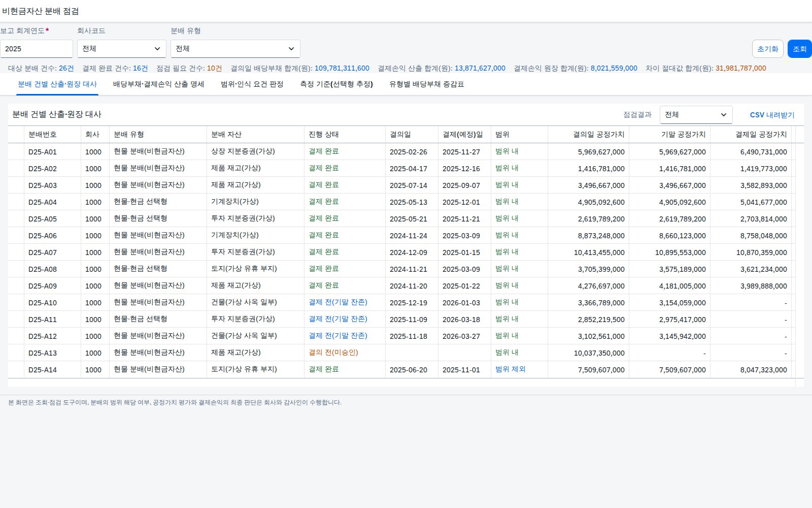
Task: Click 점검 필요 건수 10건 summary
Action: click(189, 68)
